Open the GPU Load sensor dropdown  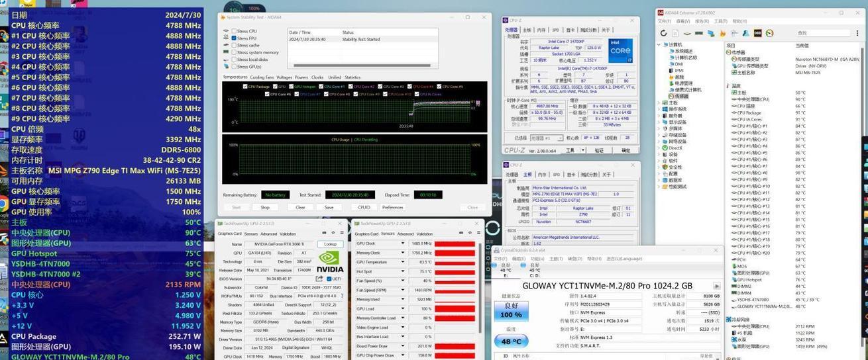coord(403,308)
